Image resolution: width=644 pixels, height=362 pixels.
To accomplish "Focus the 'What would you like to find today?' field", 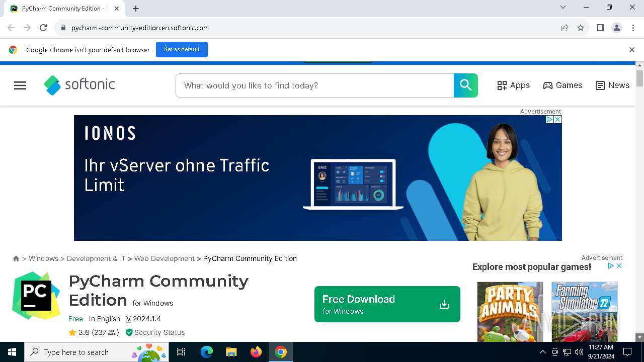I will (315, 85).
